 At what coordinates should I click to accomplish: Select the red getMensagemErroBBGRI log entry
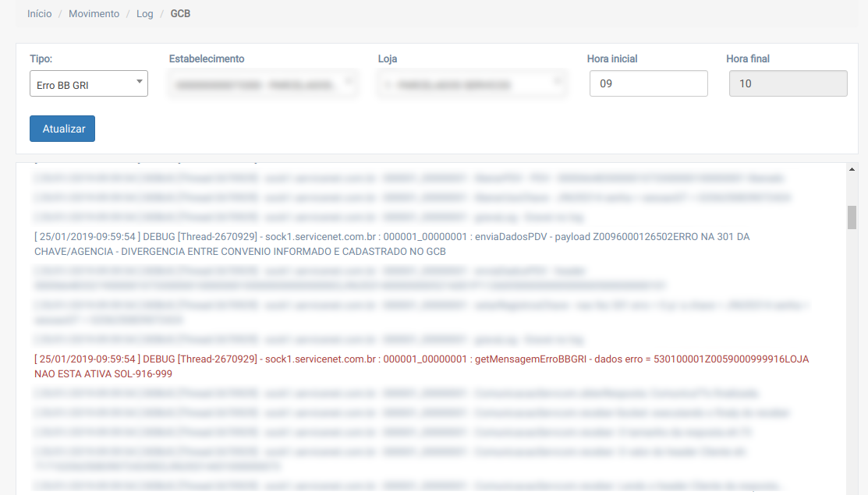421,366
